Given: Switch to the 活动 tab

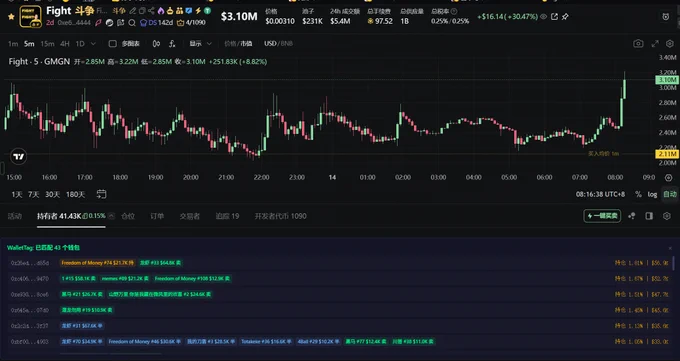Looking at the screenshot, I should tap(15, 216).
